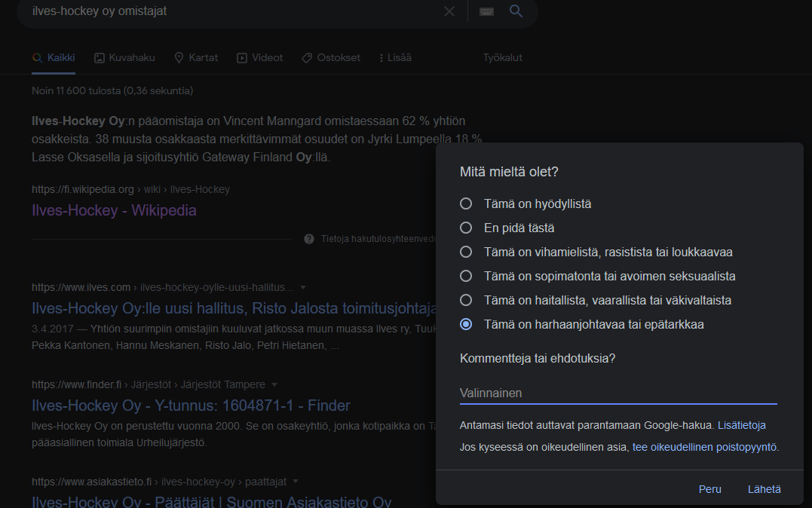Image resolution: width=812 pixels, height=508 pixels.
Task: Open Ilves-Hockey - Wikipedia result
Action: [x=114, y=210]
